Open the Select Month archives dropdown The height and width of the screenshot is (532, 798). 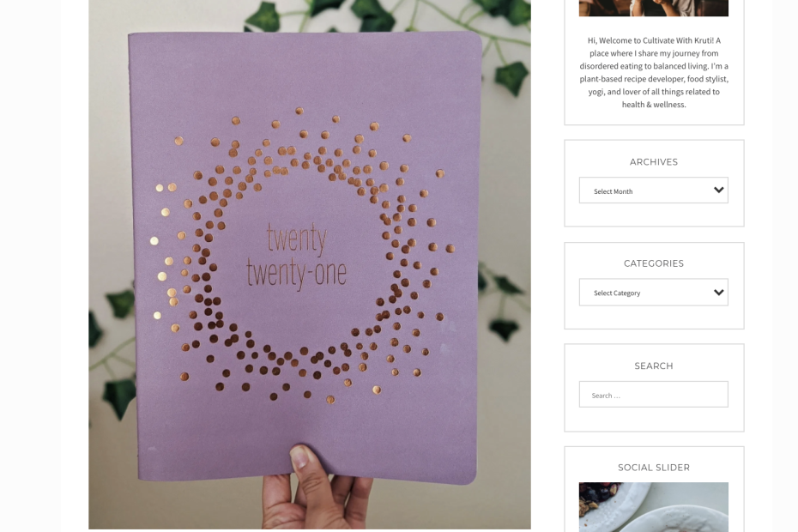654,190
